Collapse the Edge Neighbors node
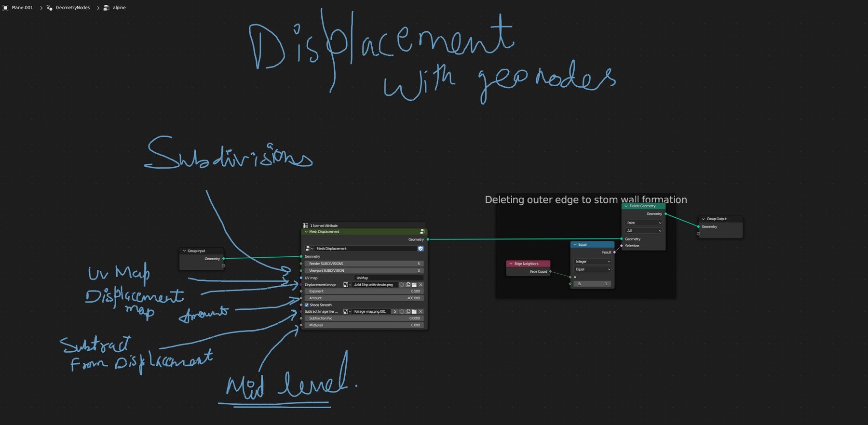Viewport: 868px width, 425px height. coord(511,264)
